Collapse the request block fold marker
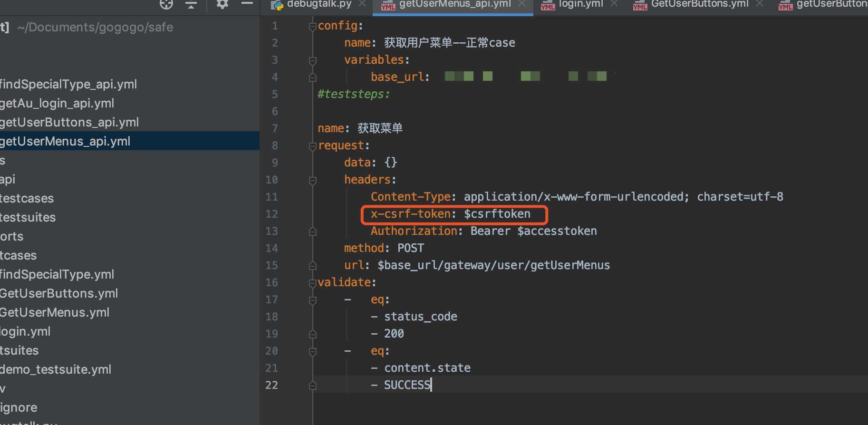 [x=312, y=146]
